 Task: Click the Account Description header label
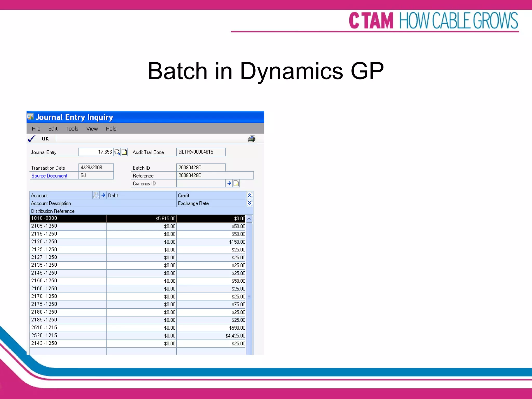pos(51,203)
